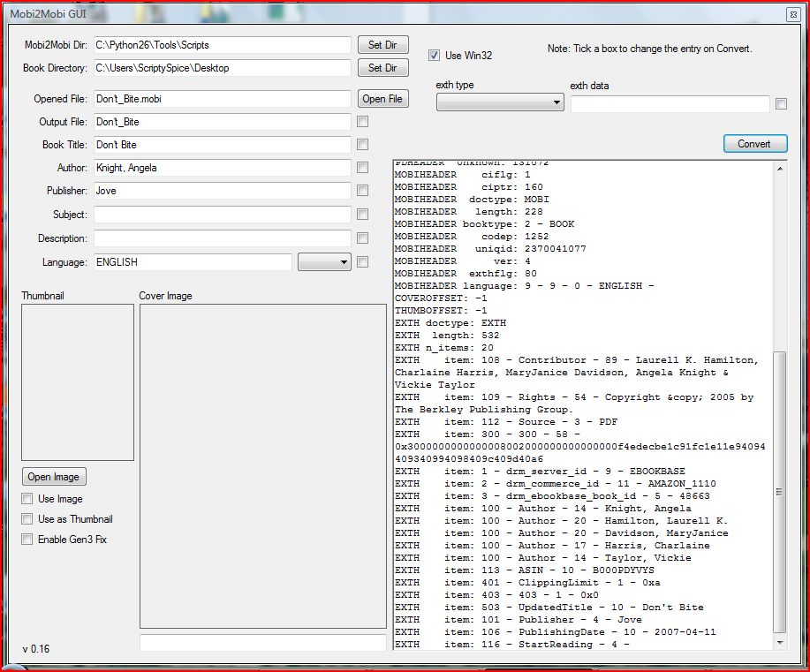
Task: Open the Language selection dropdown
Action: [324, 262]
